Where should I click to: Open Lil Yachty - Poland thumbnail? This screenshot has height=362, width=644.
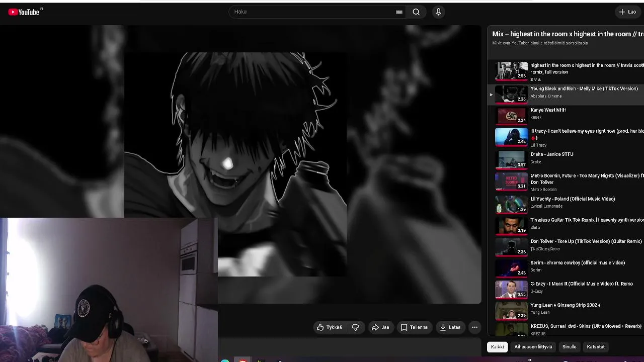click(x=512, y=205)
